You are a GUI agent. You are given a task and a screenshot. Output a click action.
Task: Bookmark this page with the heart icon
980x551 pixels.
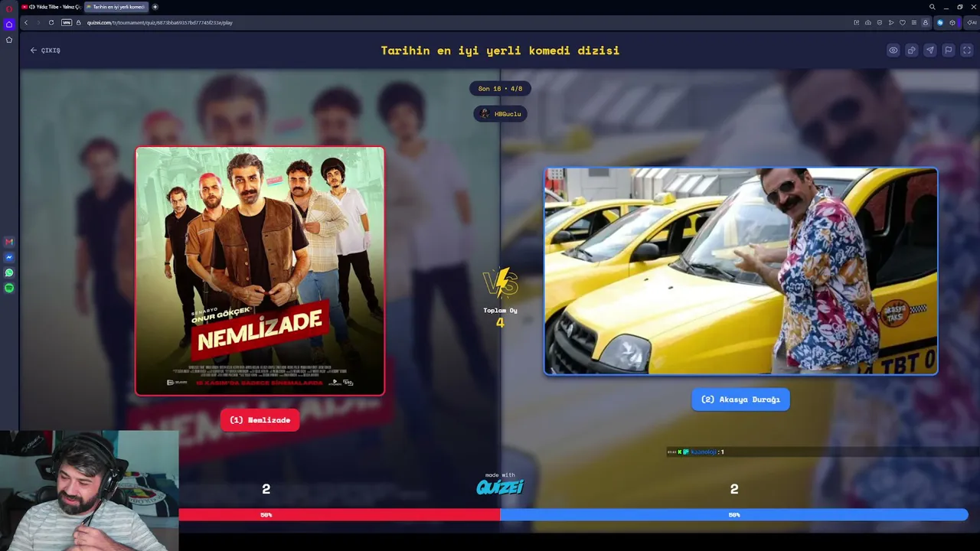tap(903, 22)
